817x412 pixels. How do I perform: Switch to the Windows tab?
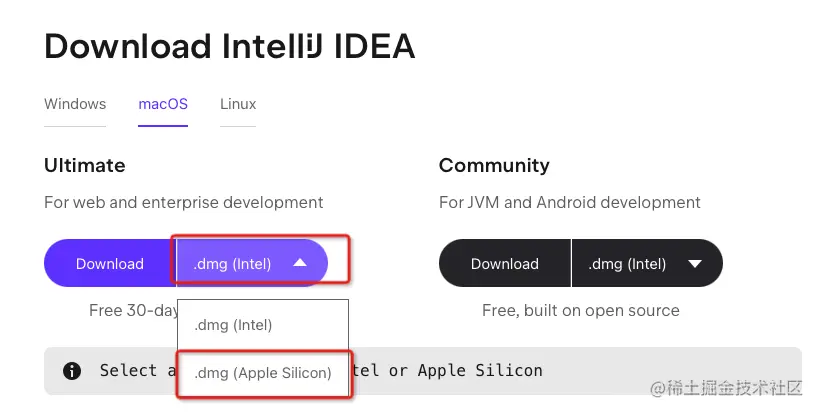(x=75, y=104)
